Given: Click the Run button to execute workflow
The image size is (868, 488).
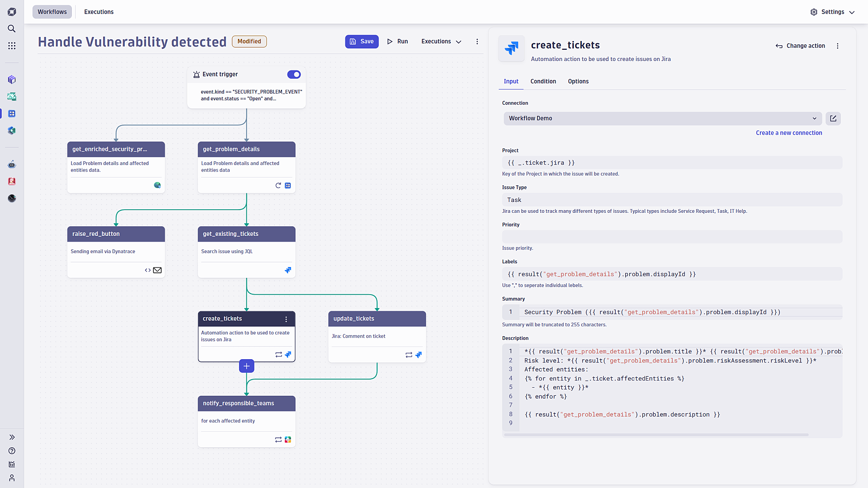Looking at the screenshot, I should click(398, 42).
